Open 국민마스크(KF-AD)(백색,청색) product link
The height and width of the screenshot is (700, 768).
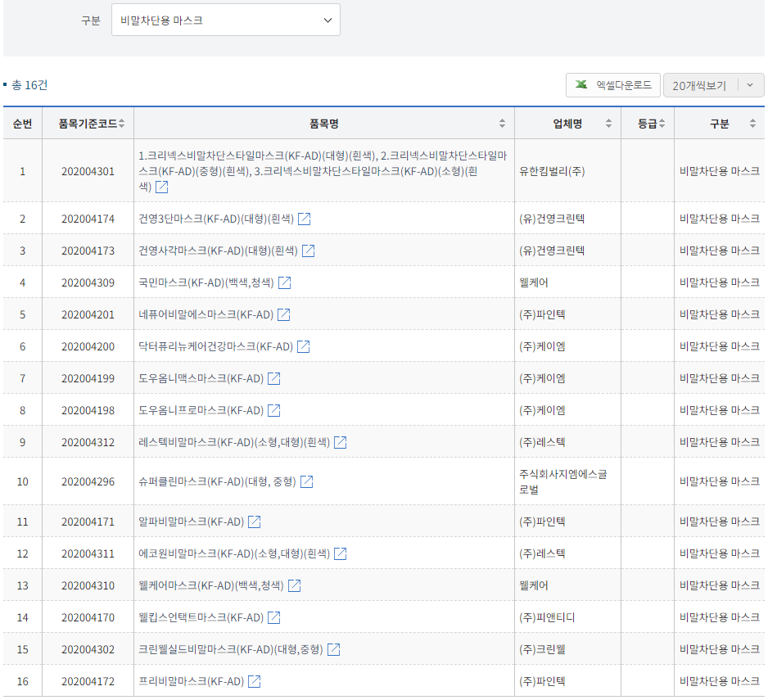[x=206, y=282]
